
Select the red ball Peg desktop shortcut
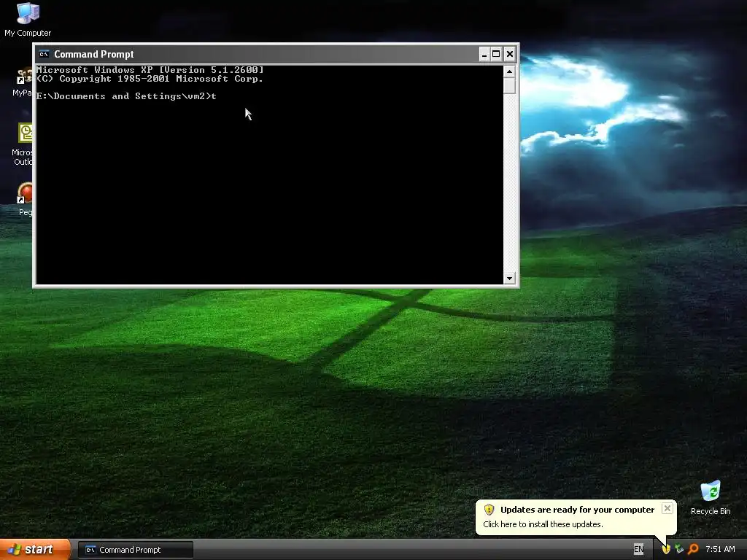pos(25,199)
